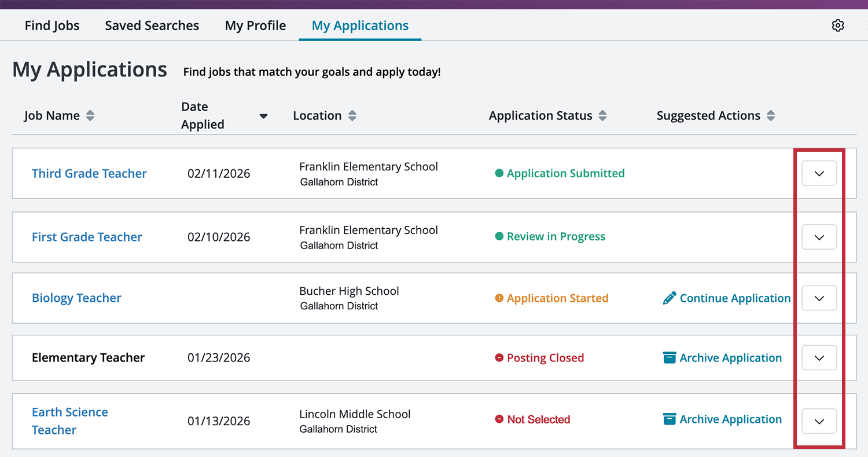Sort by Application Status using its sort icon
This screenshot has height=457, width=868.
pyautogui.click(x=603, y=115)
